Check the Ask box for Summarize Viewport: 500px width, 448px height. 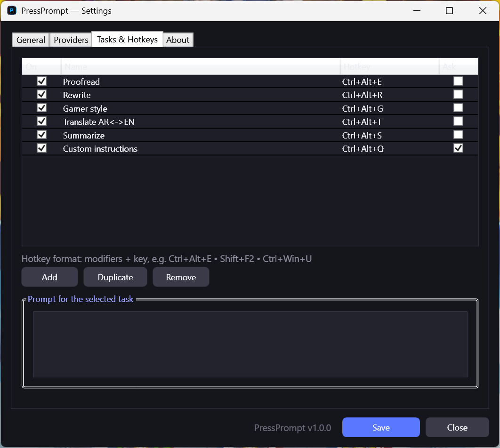458,135
